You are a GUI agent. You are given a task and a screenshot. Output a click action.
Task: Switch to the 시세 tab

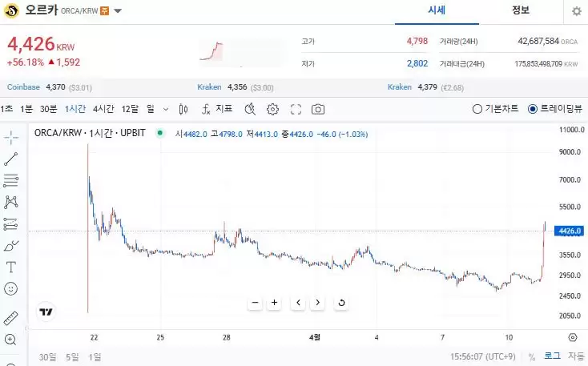click(437, 10)
